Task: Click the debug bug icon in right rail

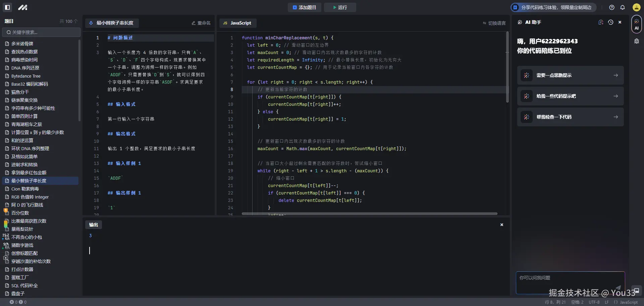Action: 636,41
